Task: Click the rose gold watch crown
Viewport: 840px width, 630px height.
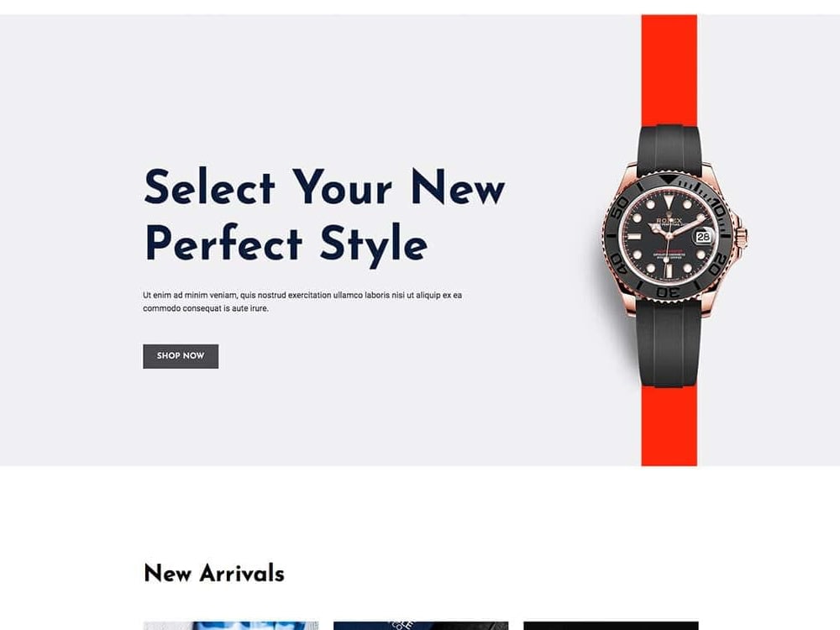Action: point(742,236)
